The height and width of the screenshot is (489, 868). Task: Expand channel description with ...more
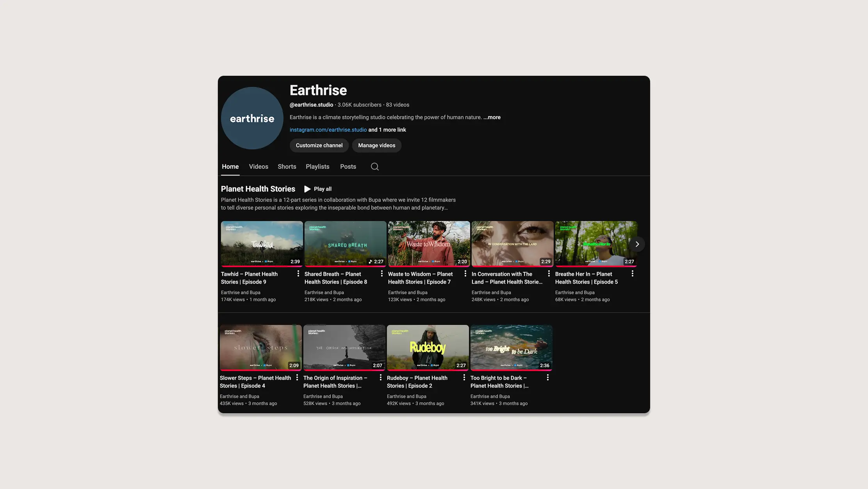tap(492, 117)
